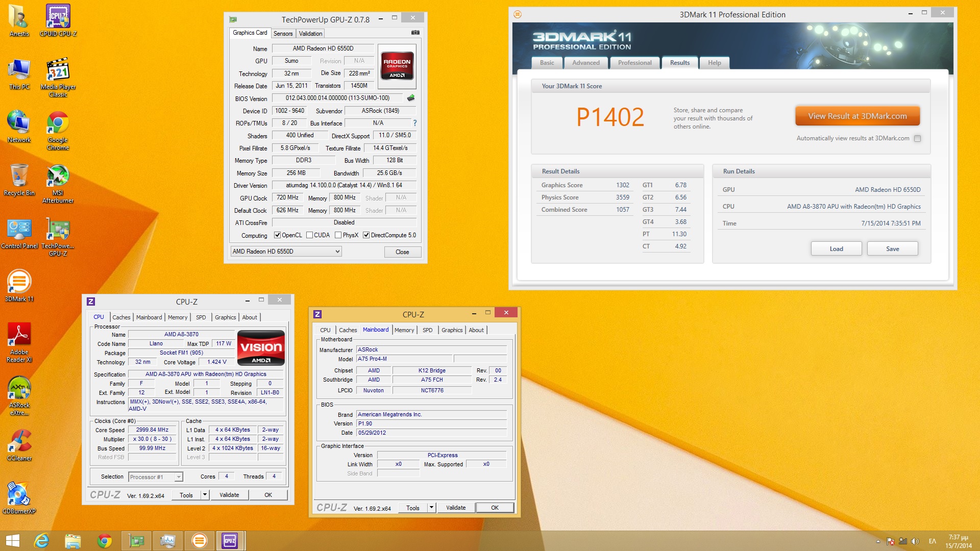
Task: Open the SPD tab in left CPU-Z
Action: coord(201,317)
